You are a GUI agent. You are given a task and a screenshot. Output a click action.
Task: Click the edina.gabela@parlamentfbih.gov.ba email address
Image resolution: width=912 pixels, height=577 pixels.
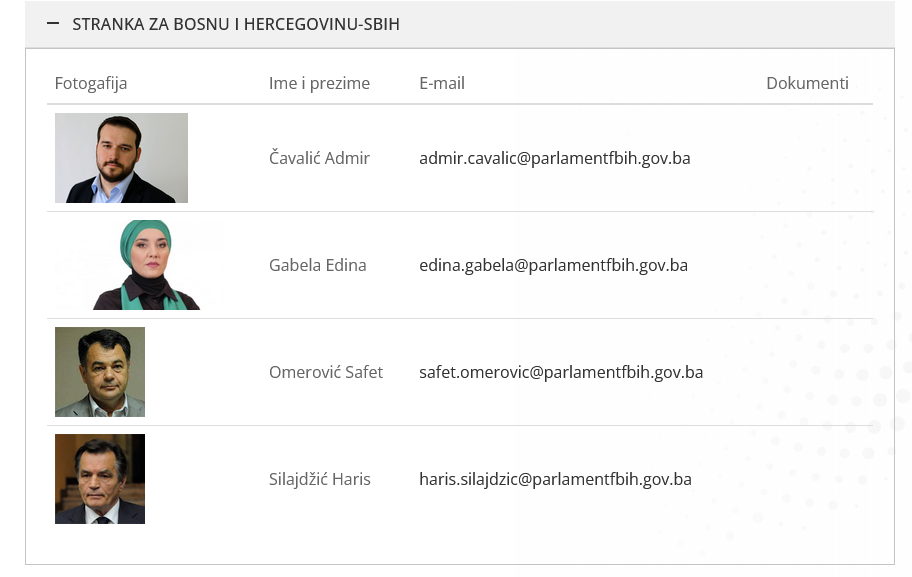pyautogui.click(x=553, y=265)
